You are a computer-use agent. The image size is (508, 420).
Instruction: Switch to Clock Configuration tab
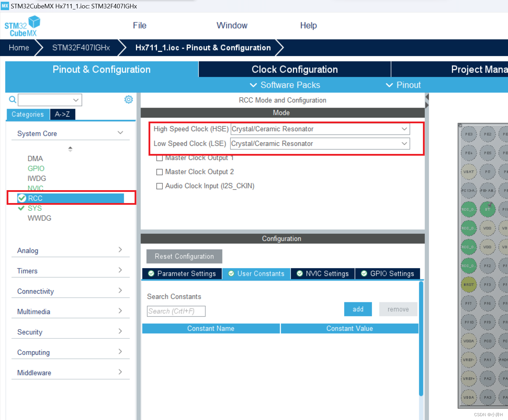pyautogui.click(x=295, y=69)
